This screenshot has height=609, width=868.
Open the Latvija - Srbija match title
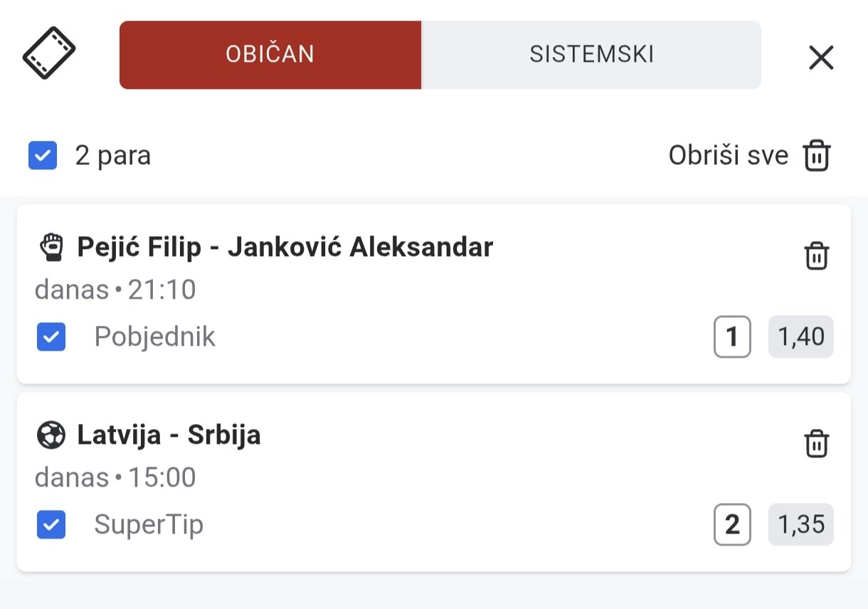tap(169, 435)
